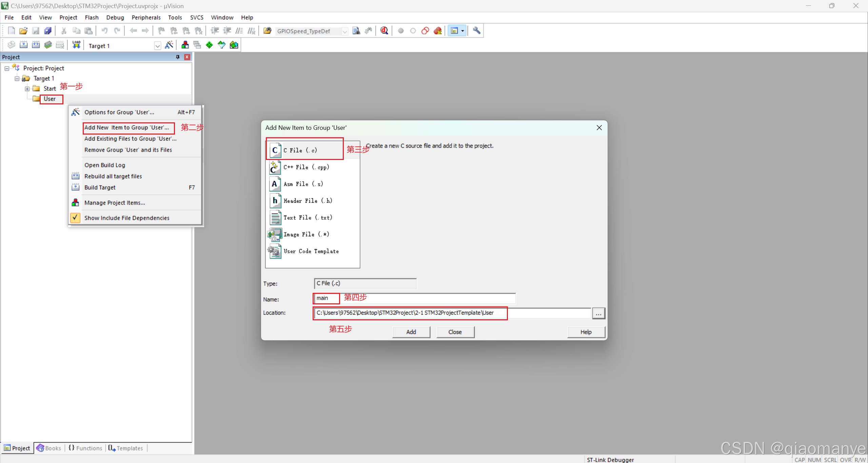Toggle the window layout view button
This screenshot has height=463, width=868.
click(454, 31)
